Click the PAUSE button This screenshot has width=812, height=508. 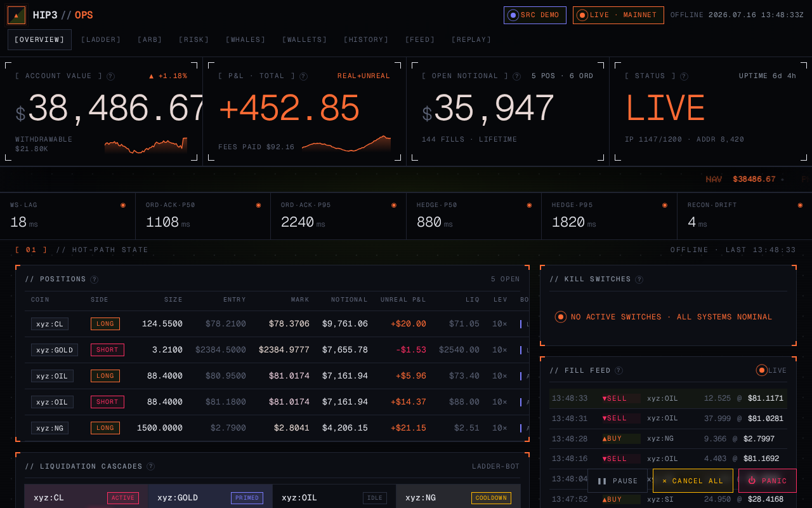point(617,481)
